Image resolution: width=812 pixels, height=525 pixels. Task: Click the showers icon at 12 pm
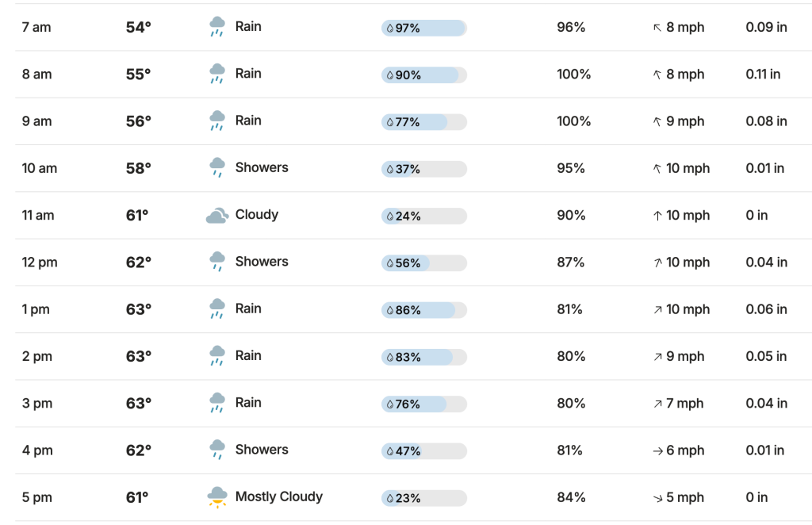217,262
